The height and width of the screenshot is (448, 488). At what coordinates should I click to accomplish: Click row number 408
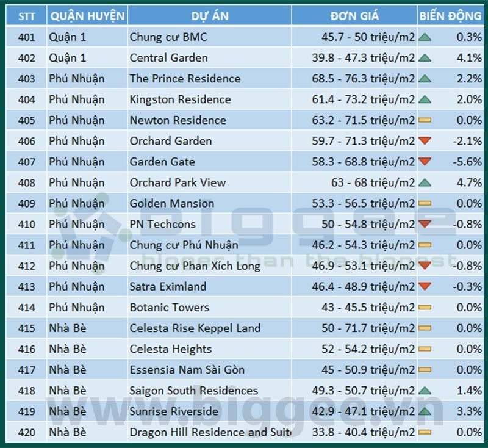click(x=26, y=182)
